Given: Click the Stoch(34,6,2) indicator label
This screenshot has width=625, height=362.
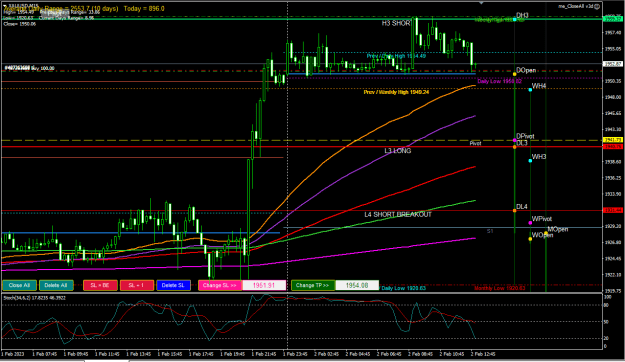Looking at the screenshot, I should pos(34,298).
